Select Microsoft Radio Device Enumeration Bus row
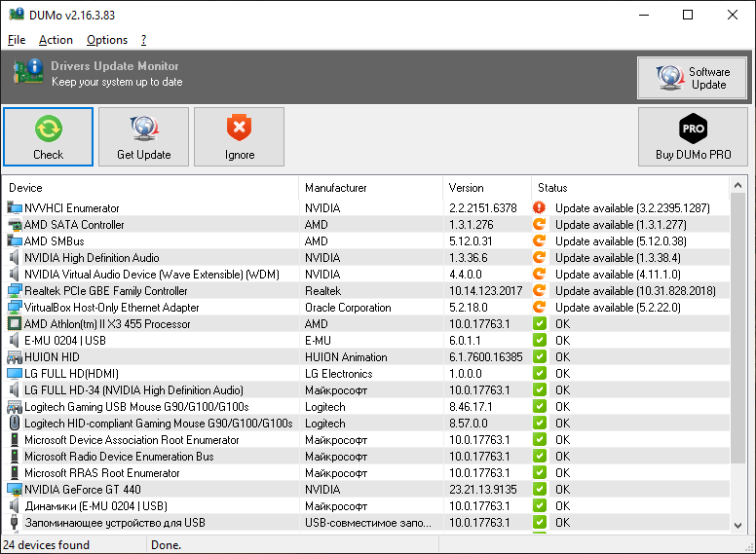Screen dimensions: 756x554 click(x=365, y=457)
